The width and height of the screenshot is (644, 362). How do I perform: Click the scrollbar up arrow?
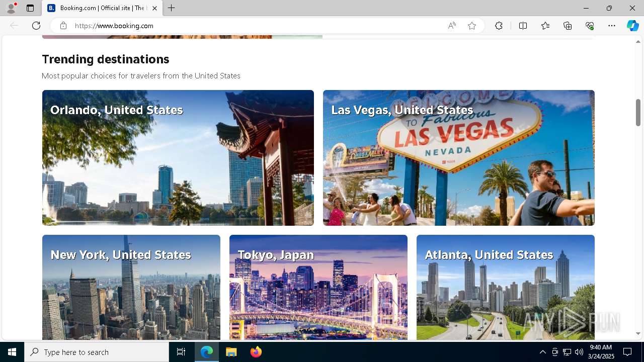(x=638, y=42)
